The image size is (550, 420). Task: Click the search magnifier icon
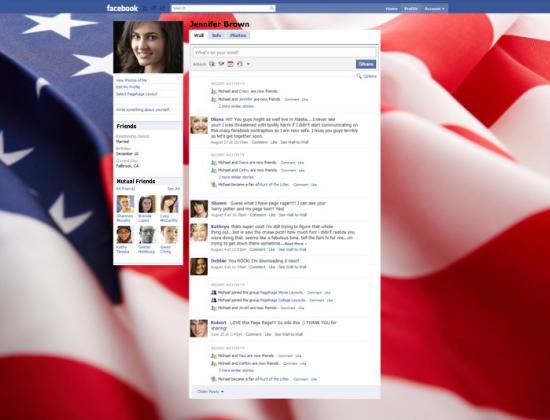(271, 8)
